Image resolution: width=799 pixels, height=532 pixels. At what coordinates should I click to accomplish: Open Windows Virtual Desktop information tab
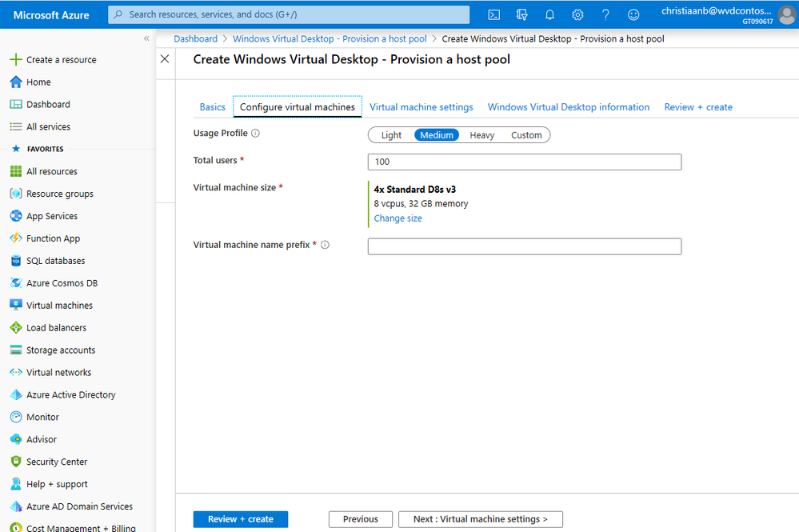pyautogui.click(x=569, y=107)
